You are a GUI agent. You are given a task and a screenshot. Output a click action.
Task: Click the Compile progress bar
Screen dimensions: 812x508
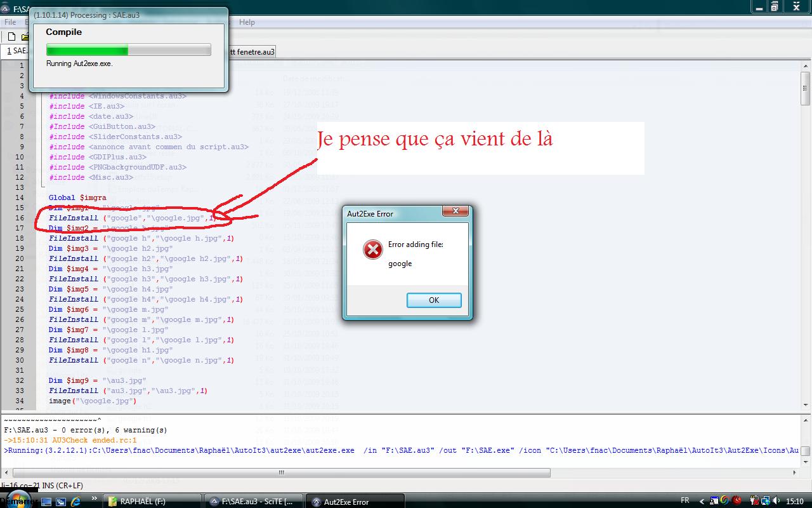pos(128,50)
